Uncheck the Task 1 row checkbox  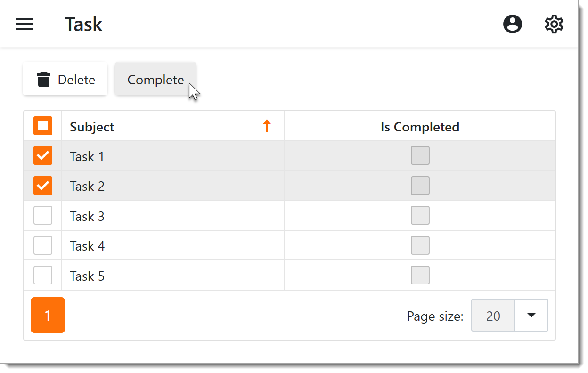[43, 156]
